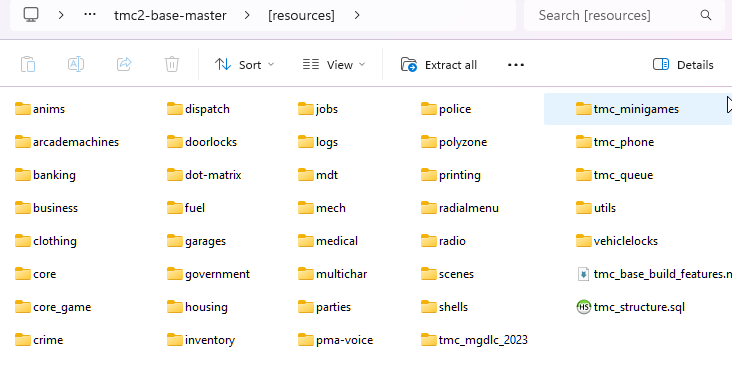Select the fuel folder icon
This screenshot has height=377, width=732.
pyautogui.click(x=175, y=208)
